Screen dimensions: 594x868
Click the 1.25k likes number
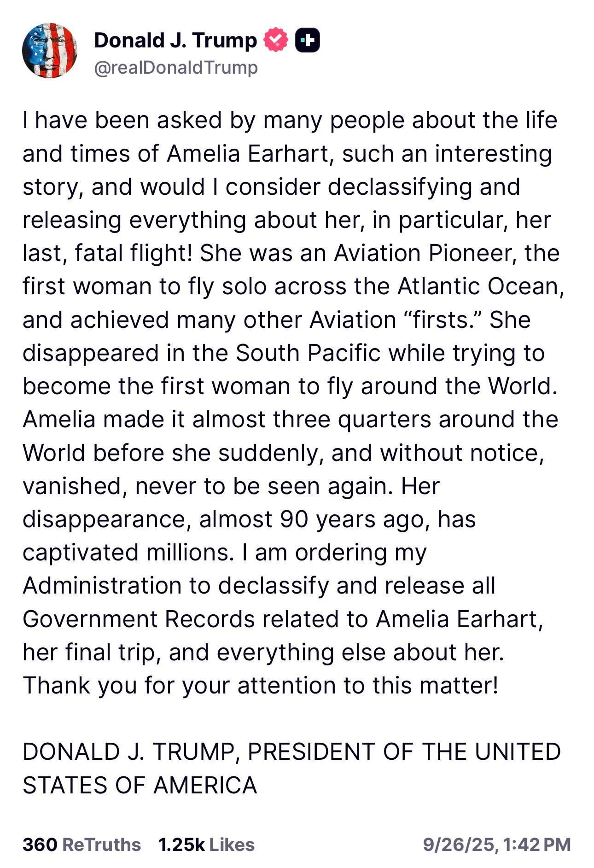pos(181,845)
